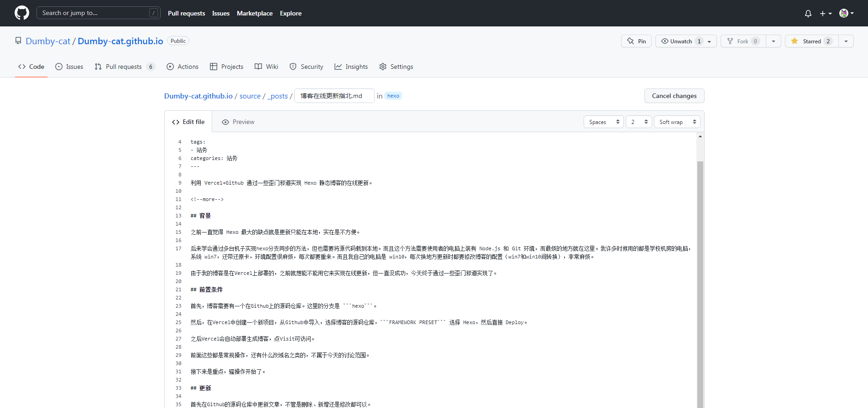Click the Public visibility badge
Viewport: 868px width, 408px height.
point(178,41)
